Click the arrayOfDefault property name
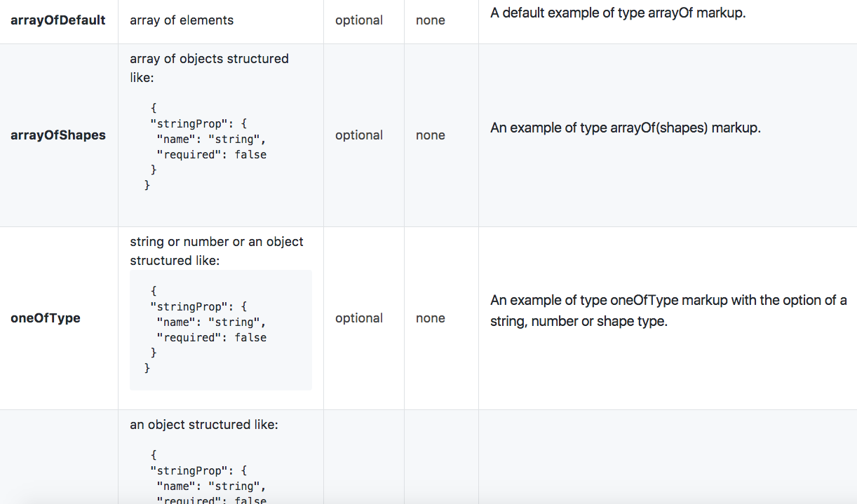This screenshot has width=857, height=504. pos(58,20)
